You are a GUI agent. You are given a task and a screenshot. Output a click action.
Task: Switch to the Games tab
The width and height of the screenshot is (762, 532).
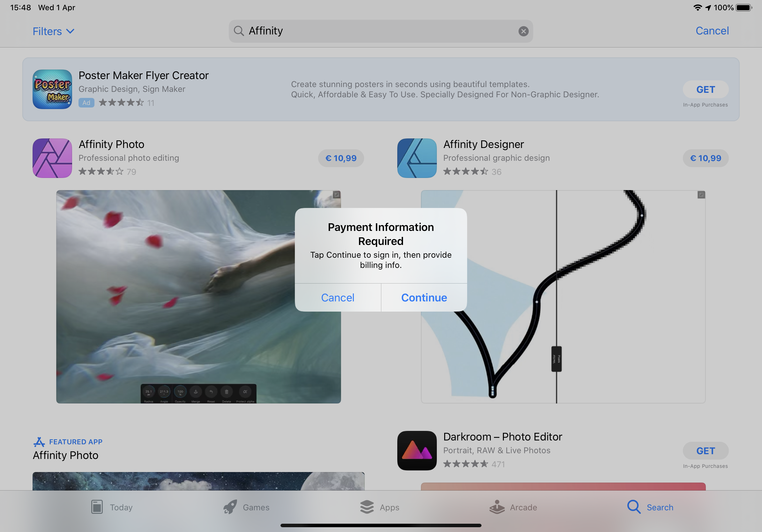click(246, 507)
